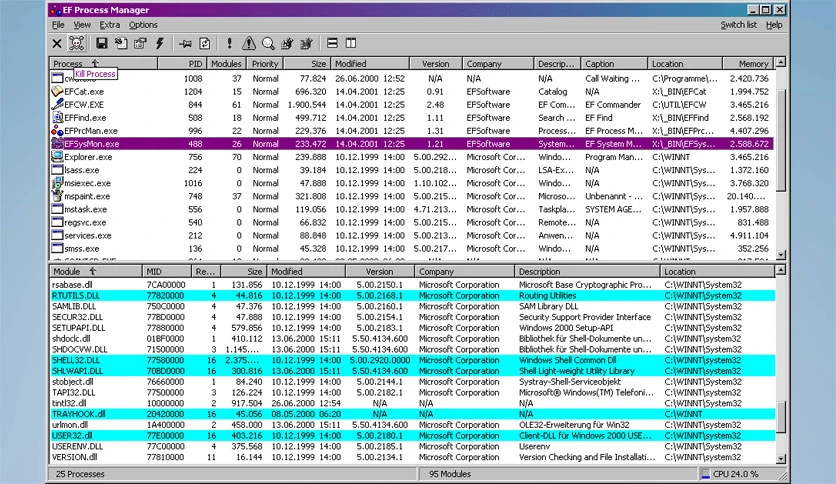This screenshot has height=484, width=836.
Task: Sort processes by Priority column header
Action: click(x=265, y=64)
